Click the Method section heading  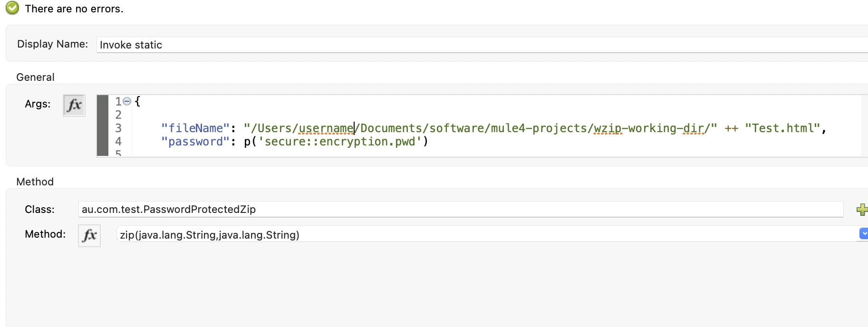pyautogui.click(x=34, y=182)
